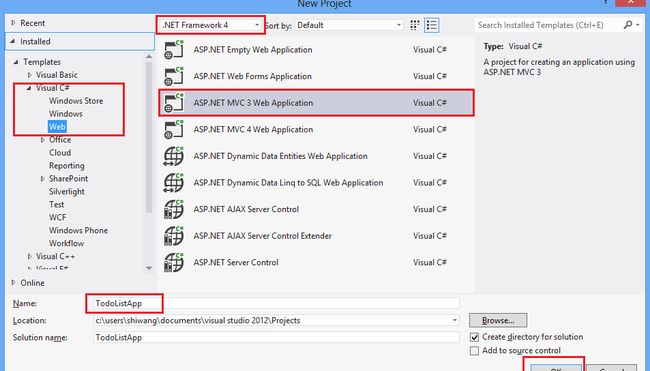Click the project Name input field
Screen dimensions: 650x371
click(276, 303)
